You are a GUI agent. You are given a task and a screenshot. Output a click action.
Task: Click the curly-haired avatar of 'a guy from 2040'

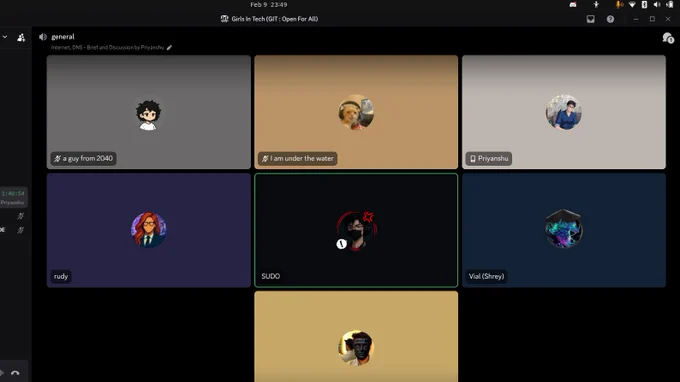148,114
